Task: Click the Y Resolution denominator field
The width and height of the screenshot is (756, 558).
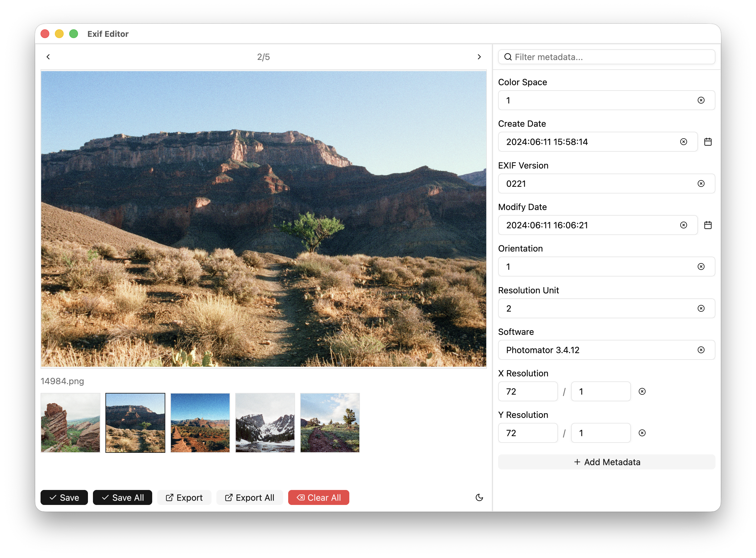Action: [x=601, y=433]
